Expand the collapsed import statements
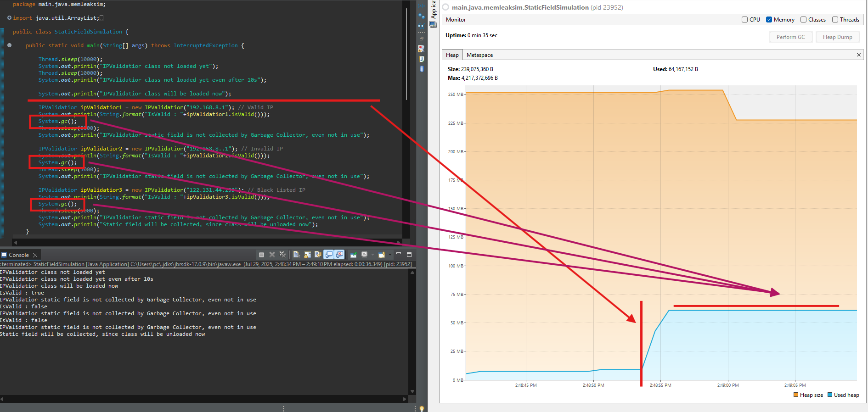 point(9,18)
